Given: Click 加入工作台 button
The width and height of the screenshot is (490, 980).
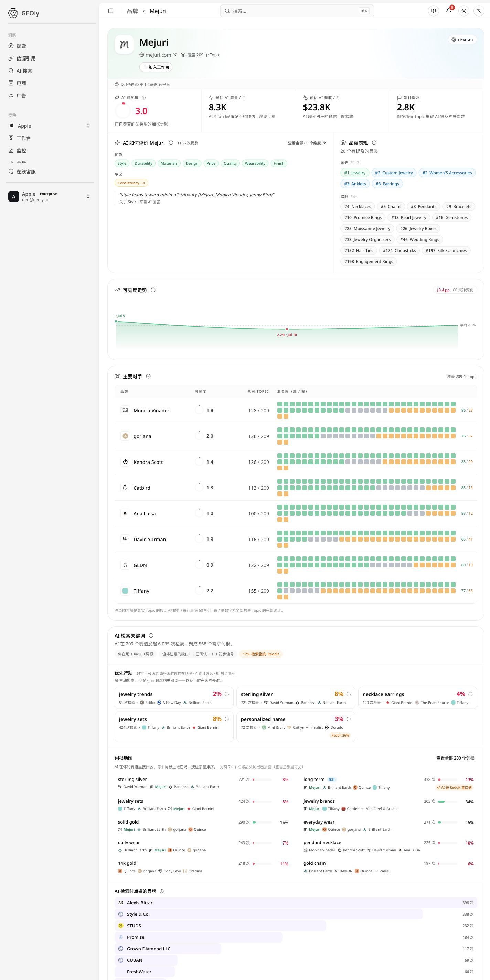Looking at the screenshot, I should 156,67.
